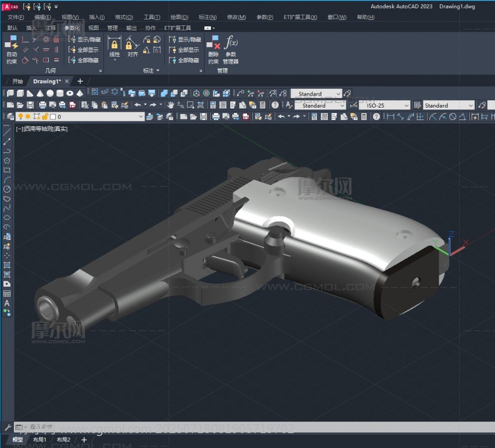Select the Cone solid tool
The width and height of the screenshot is (495, 448).
(40, 93)
